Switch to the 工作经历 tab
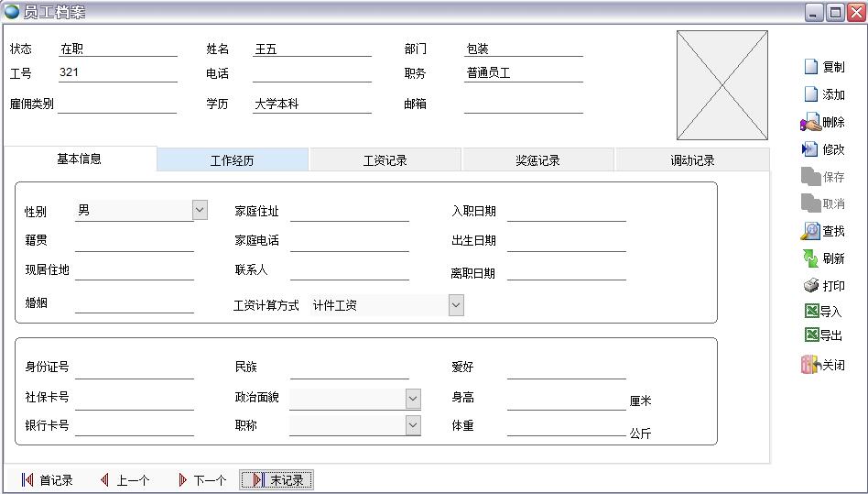This screenshot has height=494, width=868. pyautogui.click(x=233, y=160)
